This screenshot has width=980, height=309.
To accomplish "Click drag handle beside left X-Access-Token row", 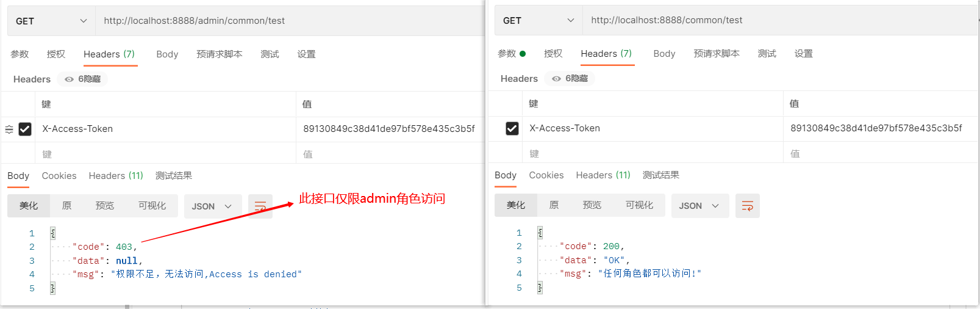I will click(x=9, y=129).
